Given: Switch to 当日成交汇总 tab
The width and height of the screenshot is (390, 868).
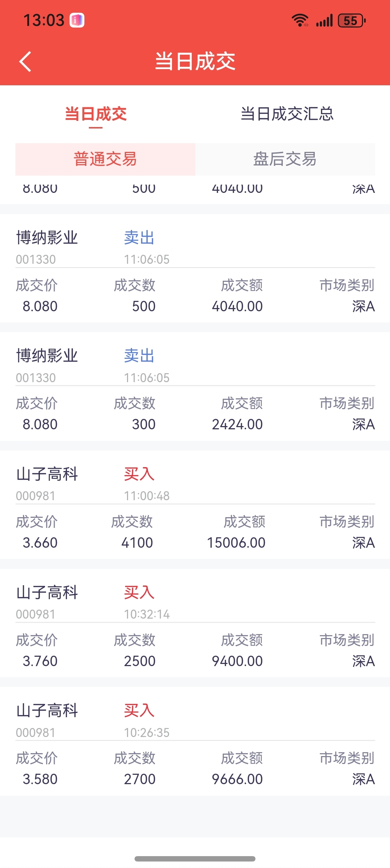Looking at the screenshot, I should click(287, 114).
